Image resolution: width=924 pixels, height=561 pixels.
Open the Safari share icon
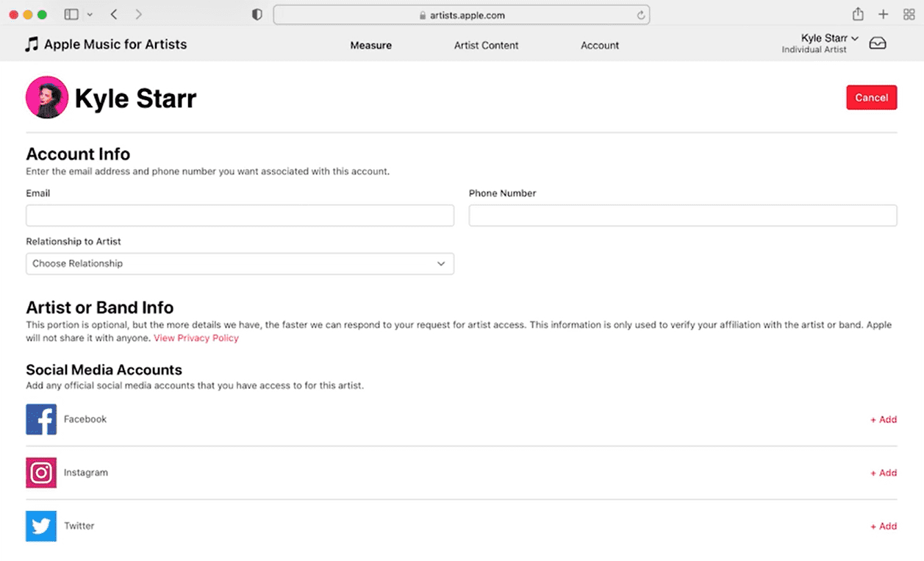point(858,14)
